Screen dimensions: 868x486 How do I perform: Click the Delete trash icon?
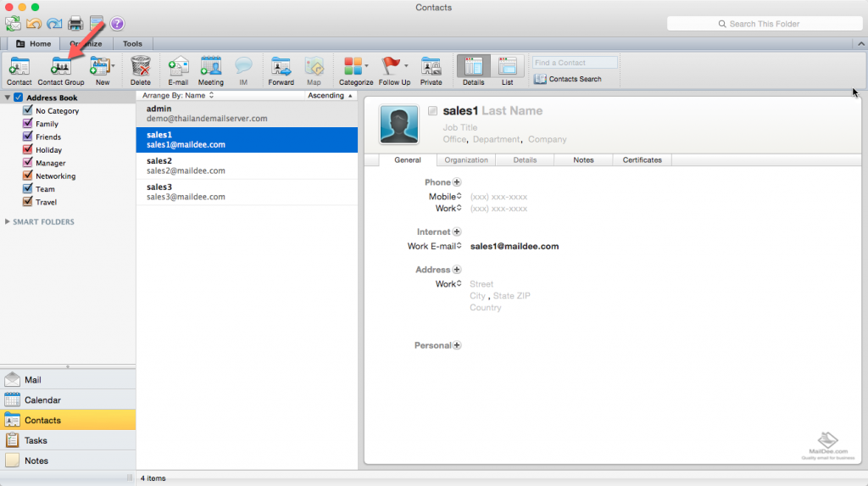[x=140, y=67]
